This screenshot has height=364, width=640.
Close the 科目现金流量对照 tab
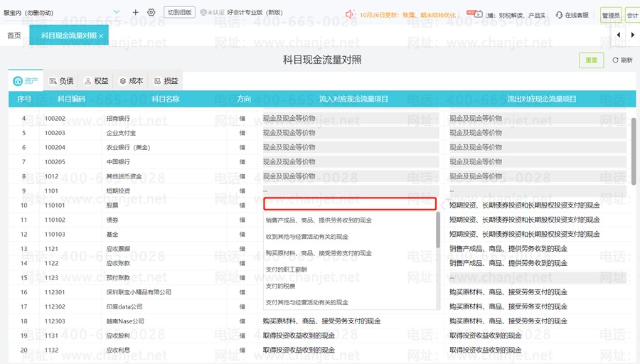pyautogui.click(x=101, y=36)
